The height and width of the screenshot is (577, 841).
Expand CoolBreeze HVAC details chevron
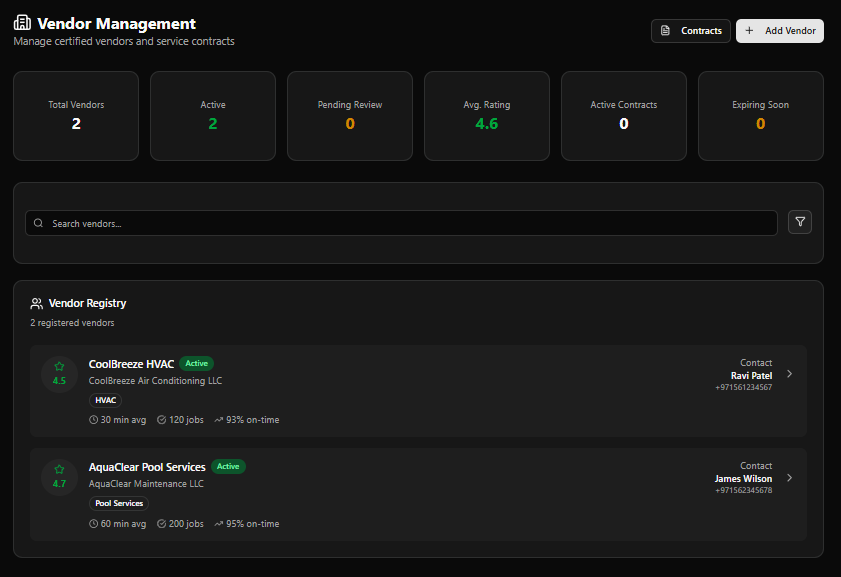point(790,374)
